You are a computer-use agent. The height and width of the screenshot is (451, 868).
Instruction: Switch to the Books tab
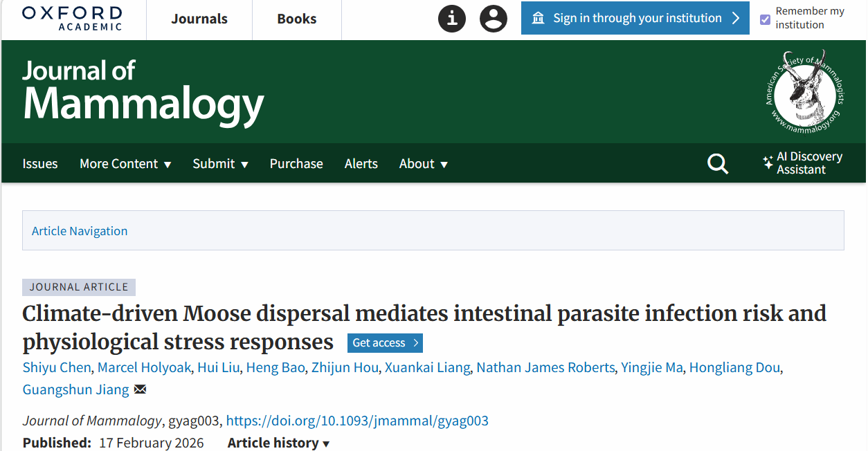pos(297,19)
